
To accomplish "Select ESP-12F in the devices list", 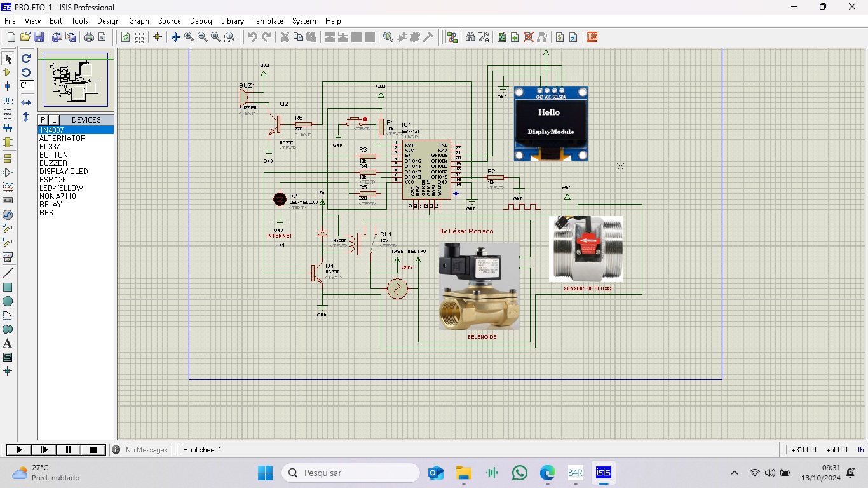I will tap(53, 180).
